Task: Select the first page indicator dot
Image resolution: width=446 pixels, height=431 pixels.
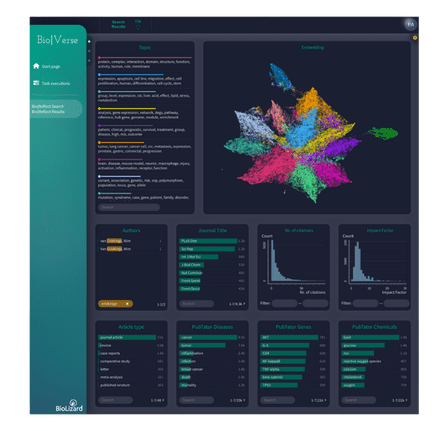Action: pos(89,42)
